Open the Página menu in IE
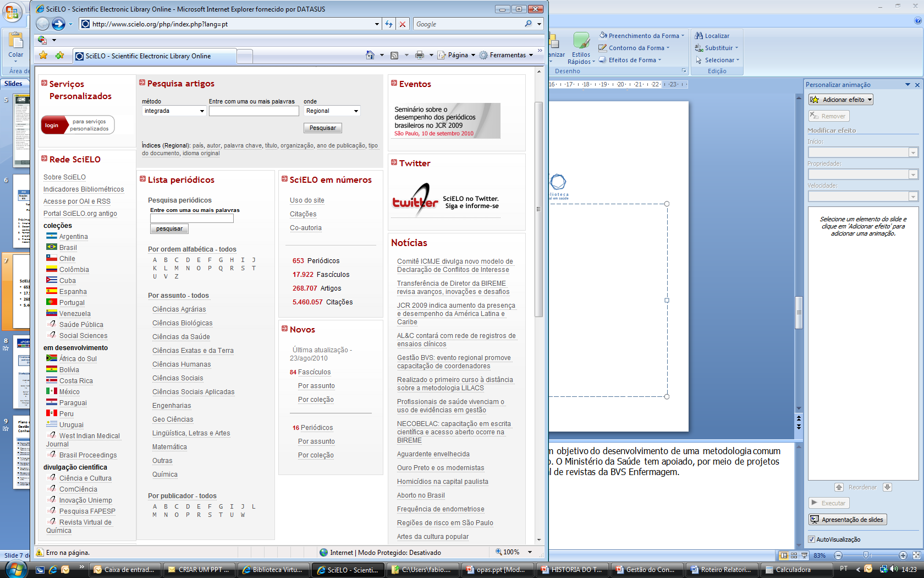924x578 pixels. (x=457, y=55)
